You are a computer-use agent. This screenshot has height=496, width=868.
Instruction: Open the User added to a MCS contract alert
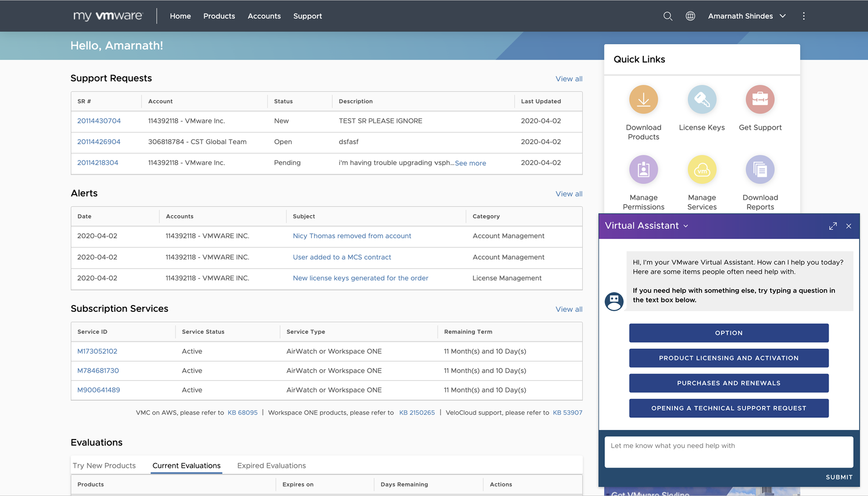[x=342, y=257]
